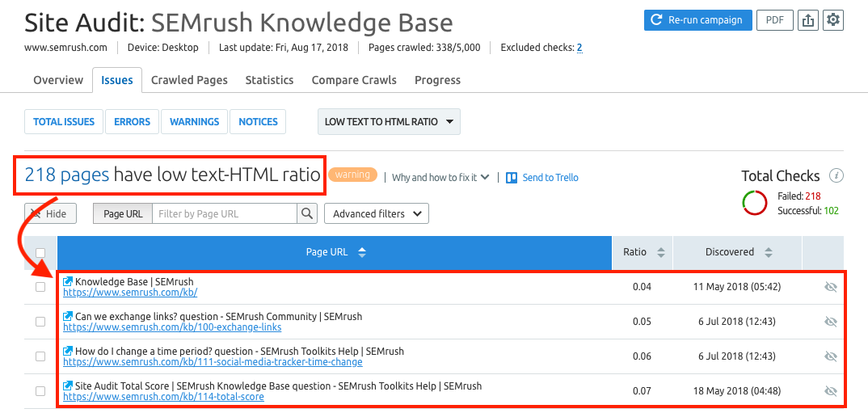Hide the 100-exchange-links row eye icon

tap(830, 322)
